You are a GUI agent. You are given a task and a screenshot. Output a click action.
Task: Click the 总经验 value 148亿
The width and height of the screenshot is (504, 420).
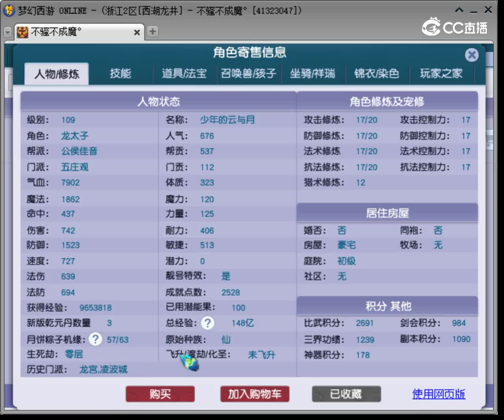243,323
